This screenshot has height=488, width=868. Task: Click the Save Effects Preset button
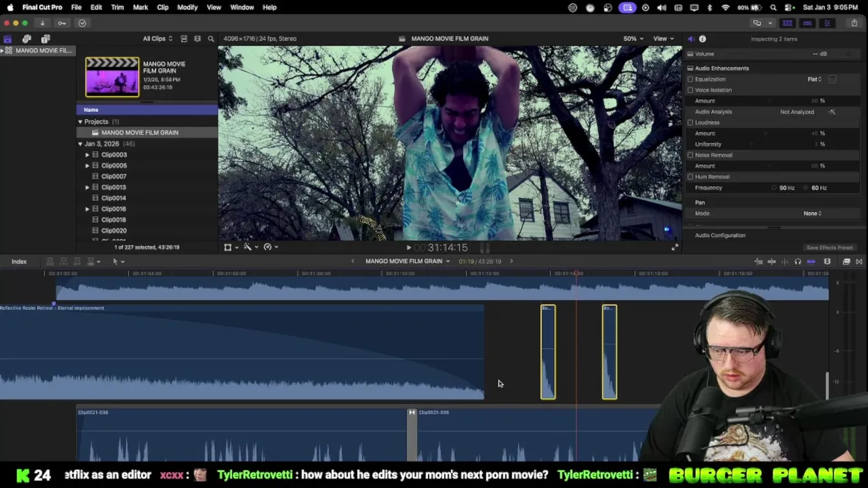click(829, 248)
